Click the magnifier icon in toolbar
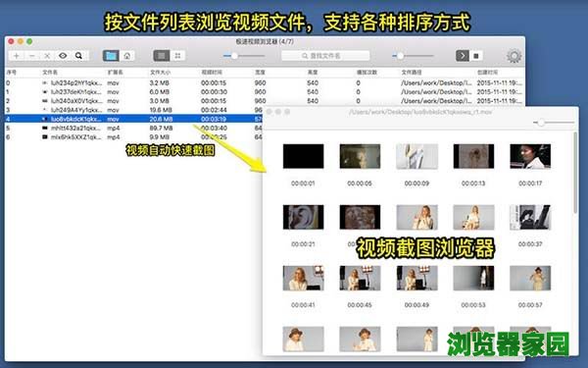Screen dimensions: 588x368 point(78,56)
